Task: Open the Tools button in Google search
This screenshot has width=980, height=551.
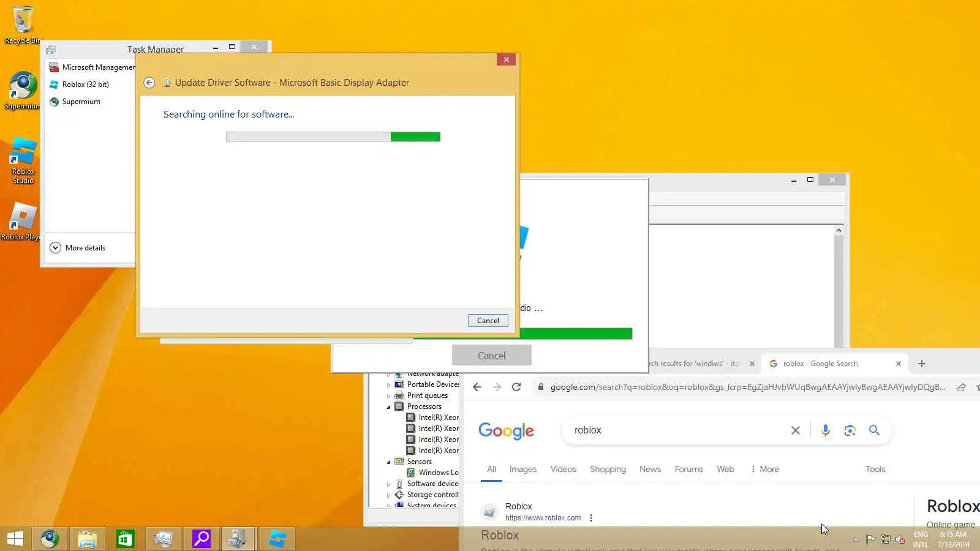Action: click(875, 470)
